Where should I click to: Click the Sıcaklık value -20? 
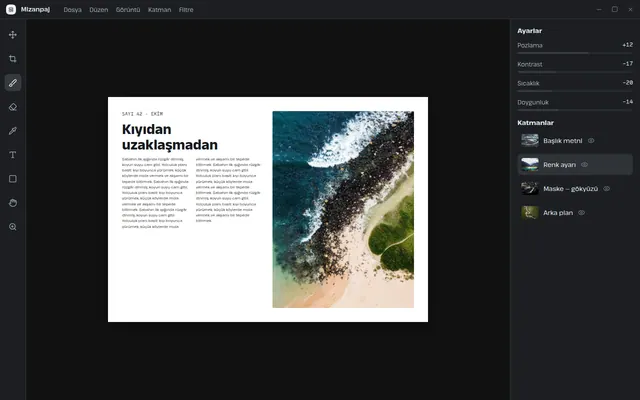[627, 82]
